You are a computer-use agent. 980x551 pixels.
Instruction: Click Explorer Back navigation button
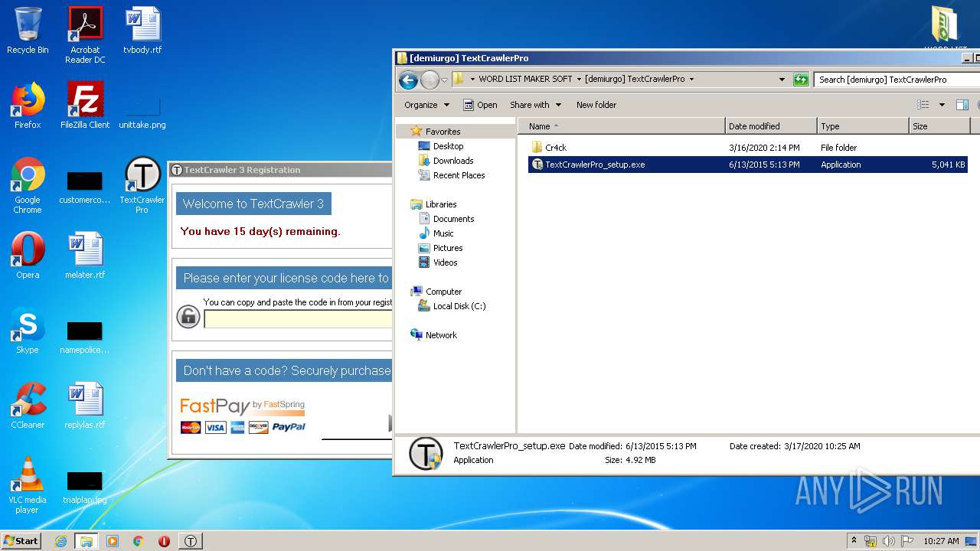(x=408, y=80)
